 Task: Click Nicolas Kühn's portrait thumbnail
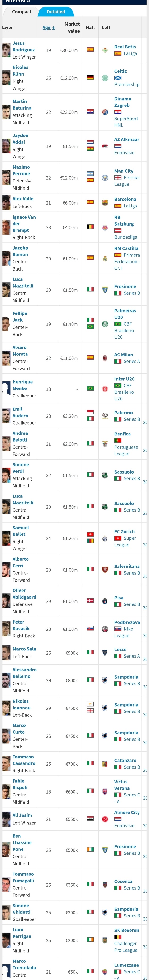[x=6, y=78]
